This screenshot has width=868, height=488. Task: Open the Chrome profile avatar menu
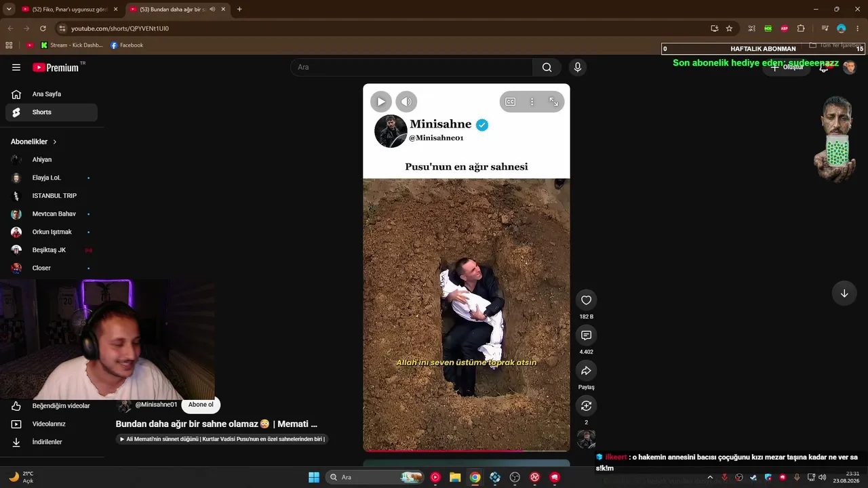point(841,28)
